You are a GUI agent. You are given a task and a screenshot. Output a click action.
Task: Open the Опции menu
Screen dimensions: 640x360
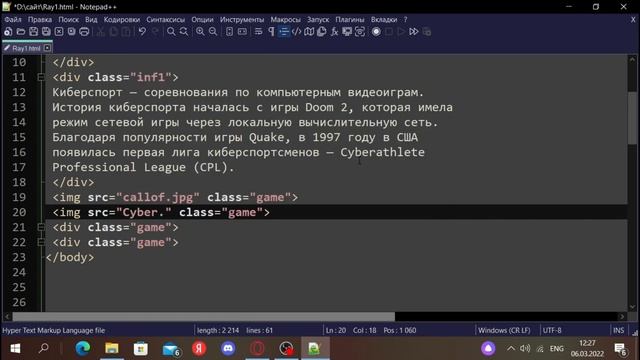202,19
